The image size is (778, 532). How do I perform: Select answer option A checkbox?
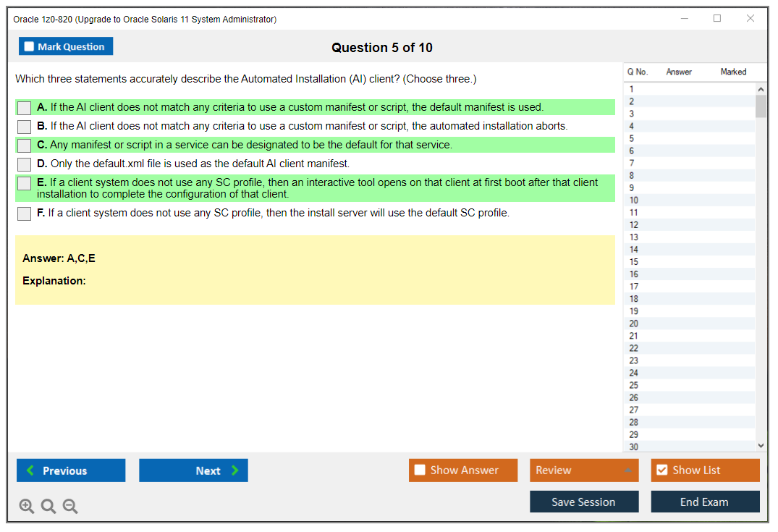pyautogui.click(x=25, y=108)
